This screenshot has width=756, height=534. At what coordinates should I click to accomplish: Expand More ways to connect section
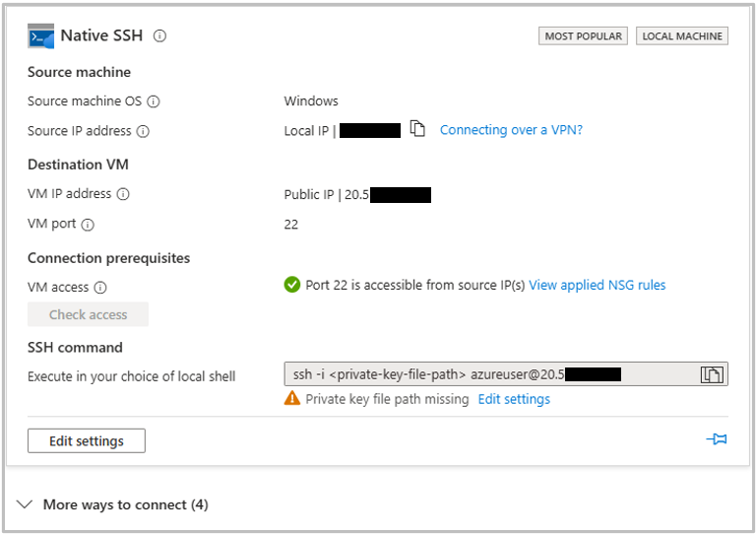pos(26,504)
